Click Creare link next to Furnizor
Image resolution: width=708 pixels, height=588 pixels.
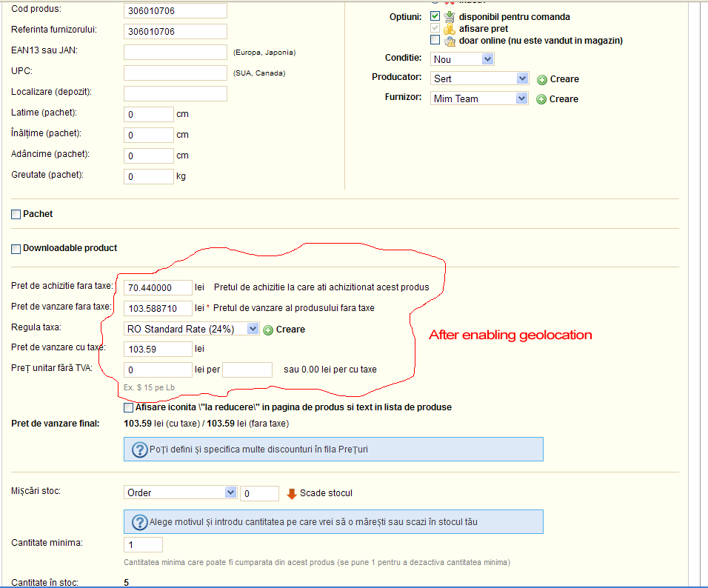pyautogui.click(x=564, y=99)
